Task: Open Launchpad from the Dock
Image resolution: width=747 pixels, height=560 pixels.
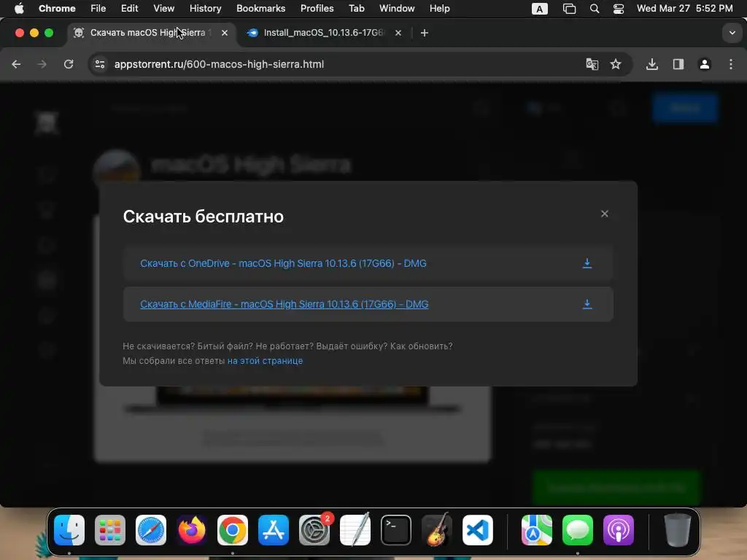Action: (x=110, y=530)
